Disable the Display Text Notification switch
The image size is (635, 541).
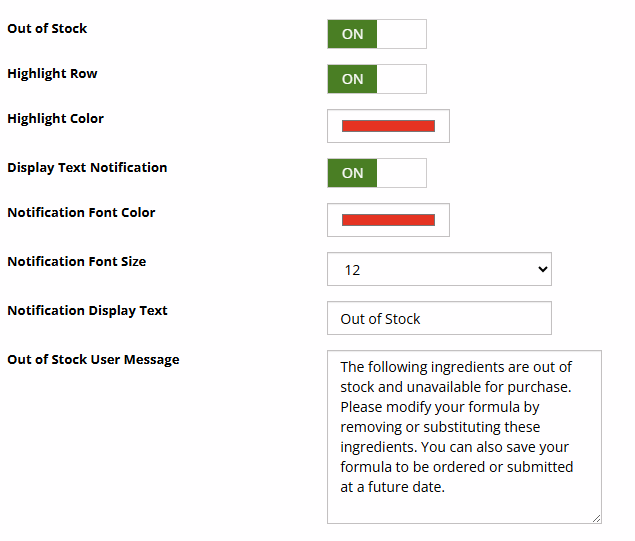coord(376,173)
